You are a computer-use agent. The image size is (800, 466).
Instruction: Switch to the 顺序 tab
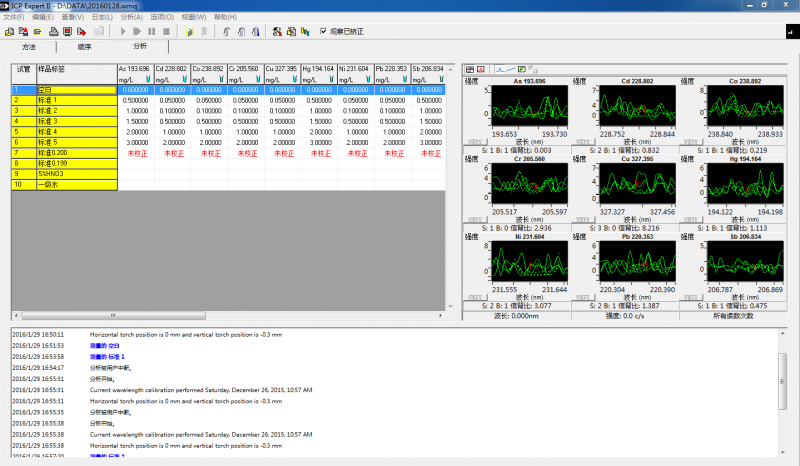(84, 46)
